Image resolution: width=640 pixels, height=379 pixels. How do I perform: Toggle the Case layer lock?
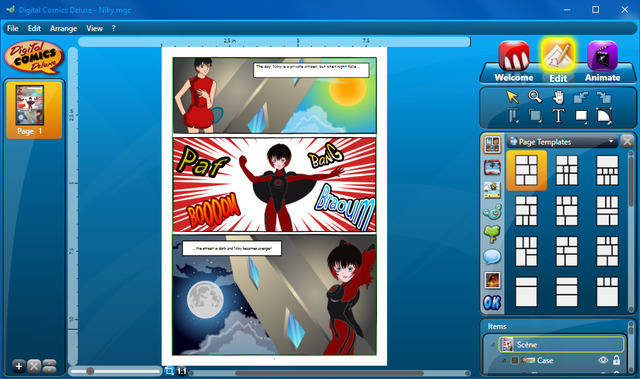coord(616,360)
